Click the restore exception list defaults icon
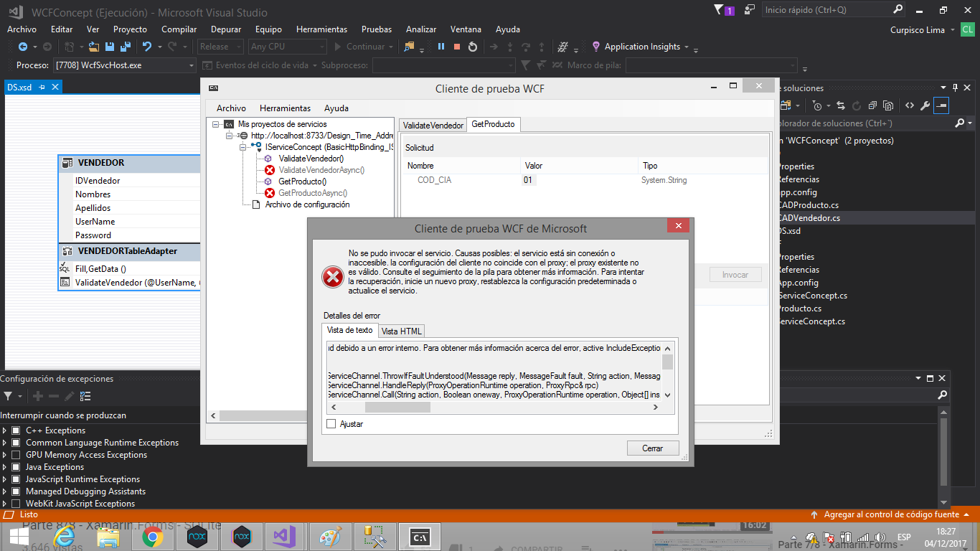The height and width of the screenshot is (551, 980). (x=85, y=396)
